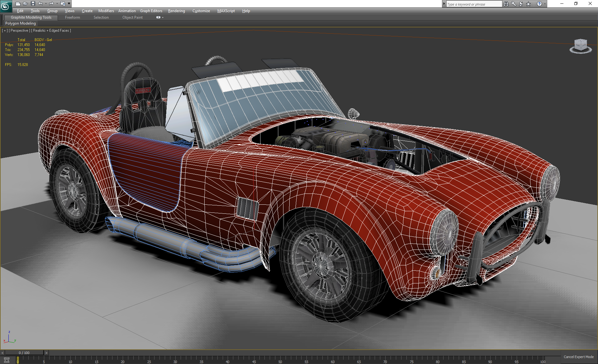Save the scene with floppy disk icon
This screenshot has height=364, width=598.
[33, 4]
